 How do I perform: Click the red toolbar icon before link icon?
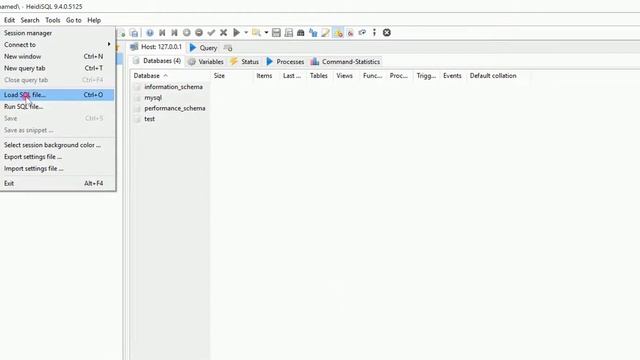[350, 33]
